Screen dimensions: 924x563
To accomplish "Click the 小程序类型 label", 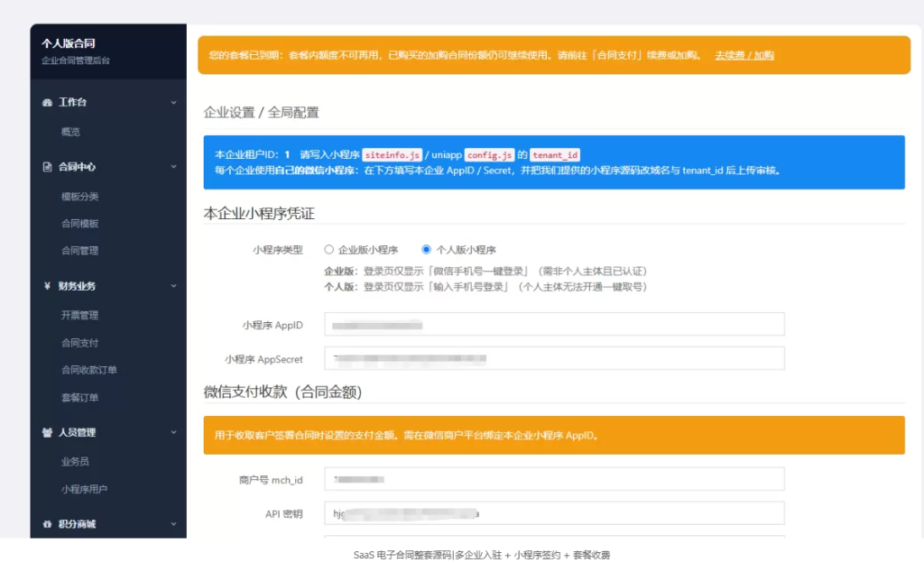I will click(278, 250).
